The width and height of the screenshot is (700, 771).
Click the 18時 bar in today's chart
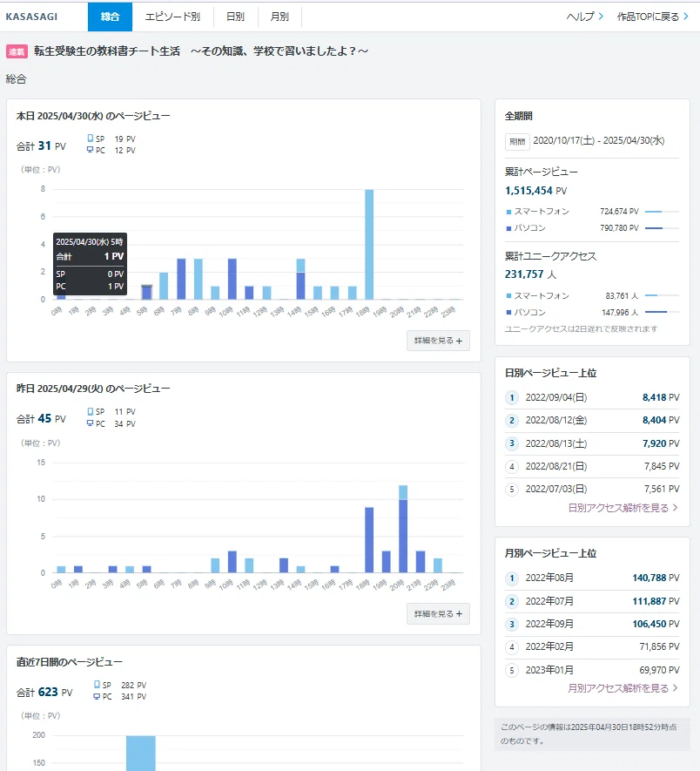point(369,245)
